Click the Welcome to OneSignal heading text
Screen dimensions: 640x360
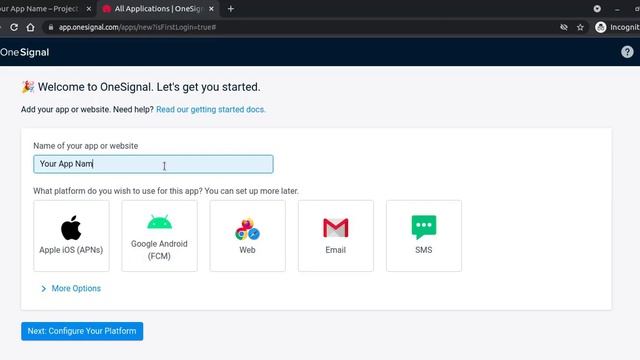149,87
